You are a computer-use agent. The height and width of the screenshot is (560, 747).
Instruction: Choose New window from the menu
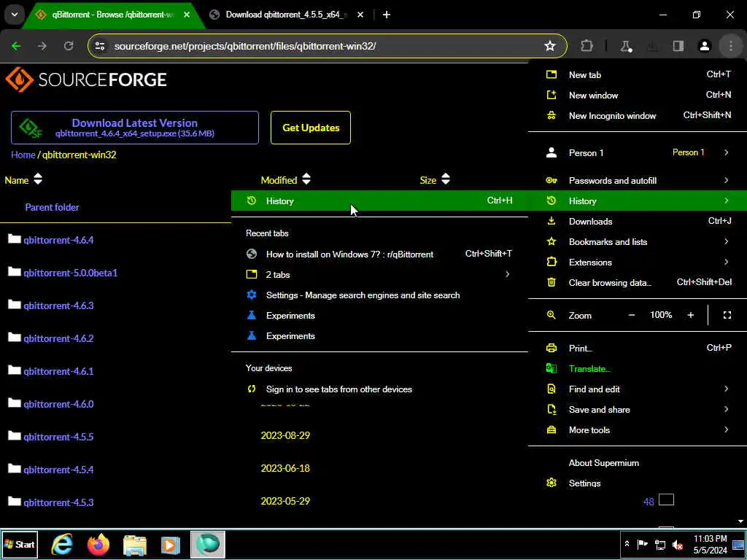pos(638,96)
